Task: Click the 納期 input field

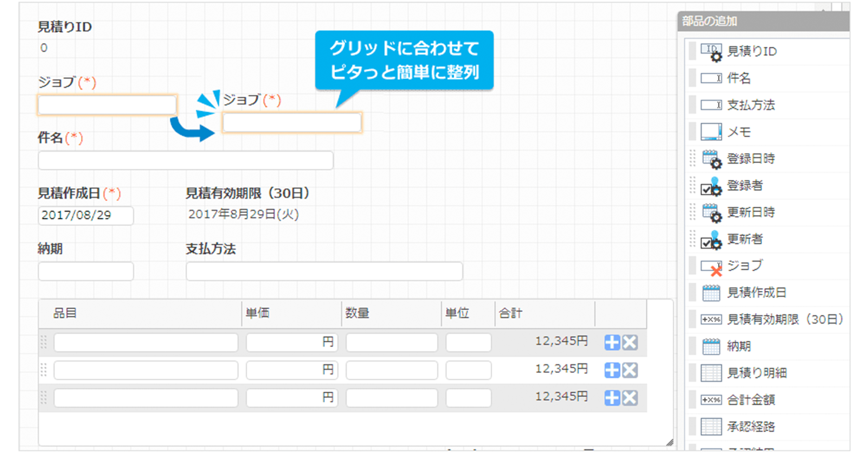Action: pos(86,271)
